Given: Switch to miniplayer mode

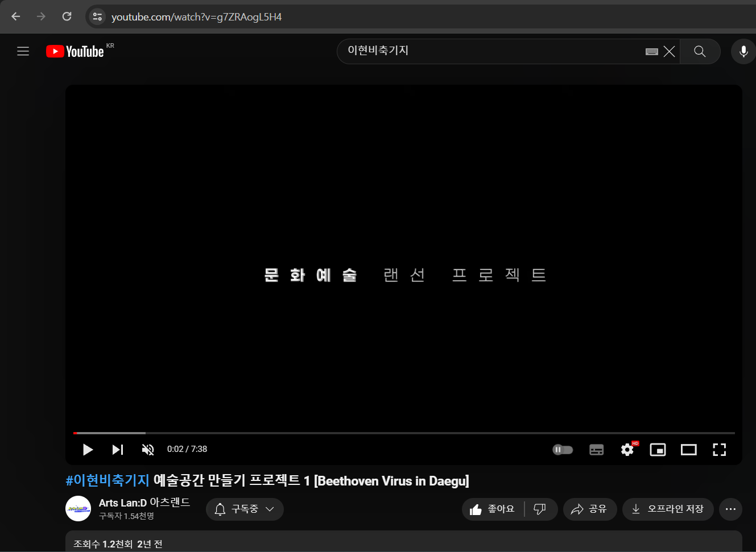Looking at the screenshot, I should [658, 450].
